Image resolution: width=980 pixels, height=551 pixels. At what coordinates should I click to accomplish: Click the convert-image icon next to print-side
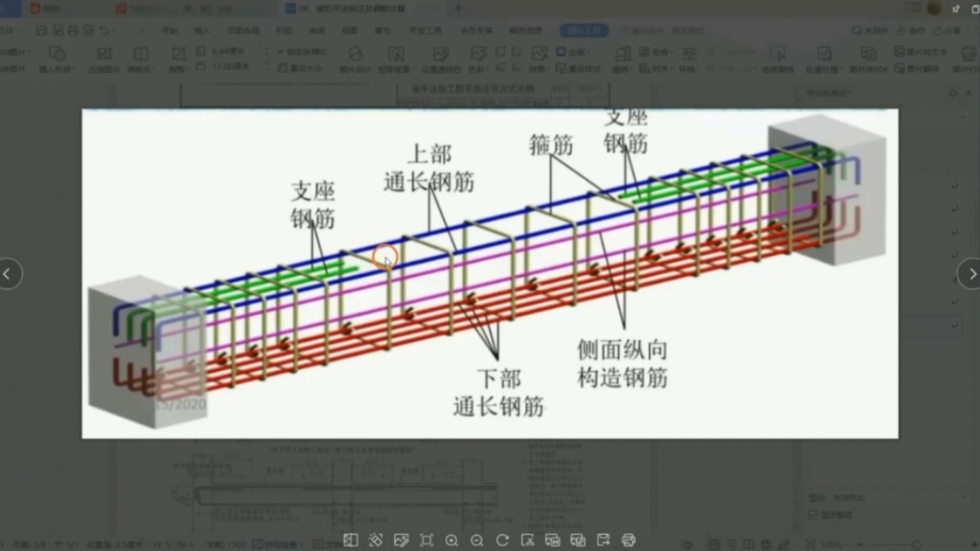[578, 540]
